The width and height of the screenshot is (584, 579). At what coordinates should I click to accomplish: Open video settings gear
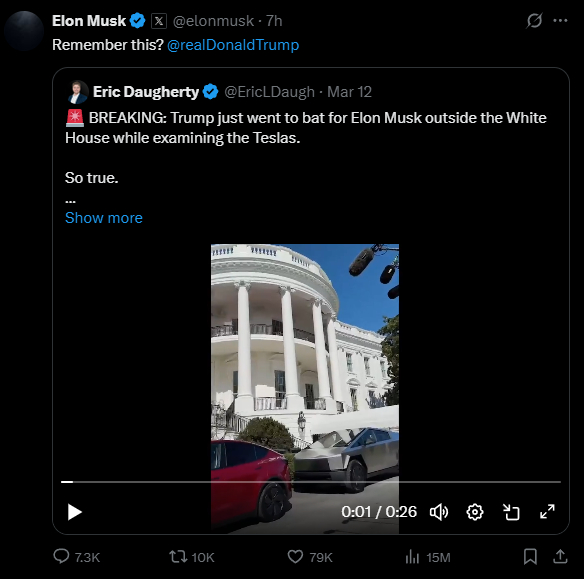pyautogui.click(x=475, y=512)
